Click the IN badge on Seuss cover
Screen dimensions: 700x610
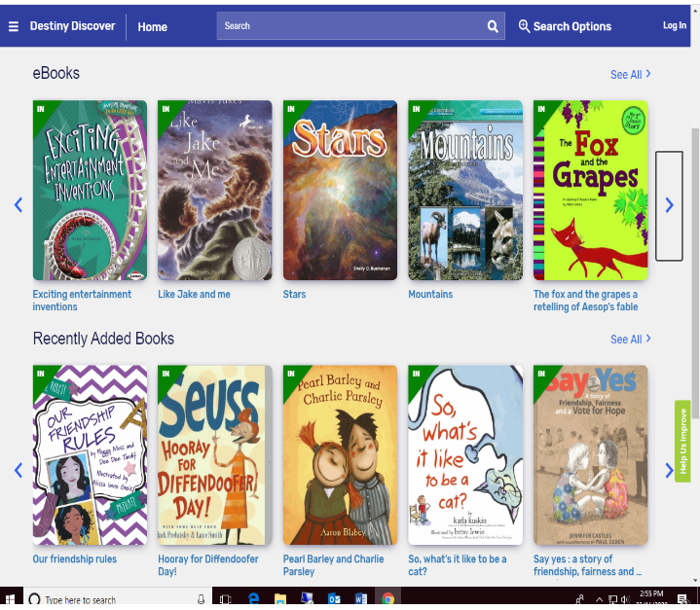pos(166,374)
